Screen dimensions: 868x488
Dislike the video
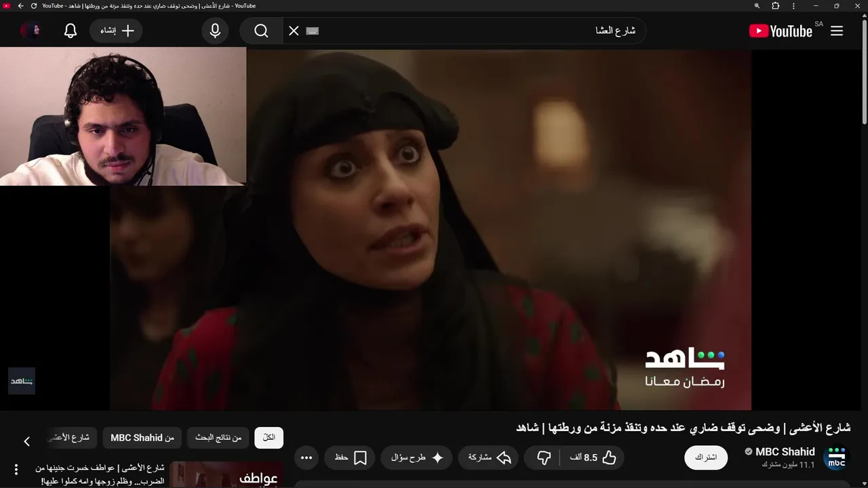click(543, 457)
